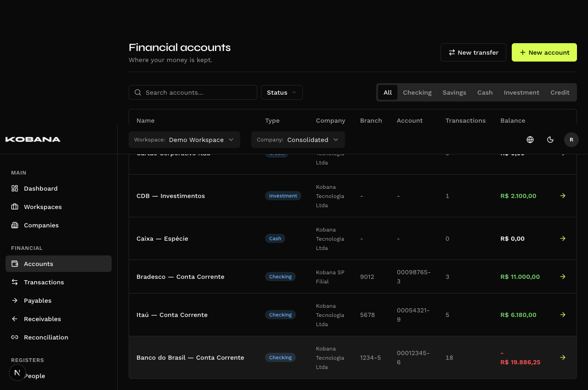The height and width of the screenshot is (390, 588).
Task: Switch to the Credit tab
Action: coord(560,92)
